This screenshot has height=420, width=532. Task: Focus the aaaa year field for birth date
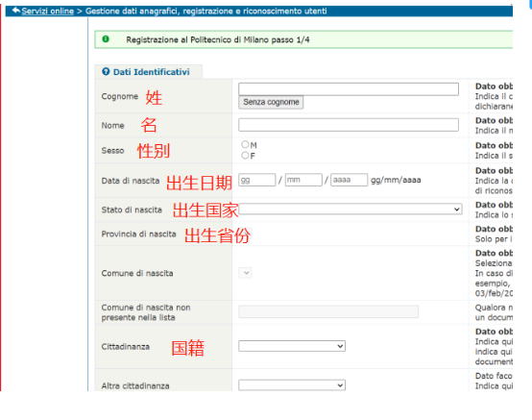(x=350, y=180)
